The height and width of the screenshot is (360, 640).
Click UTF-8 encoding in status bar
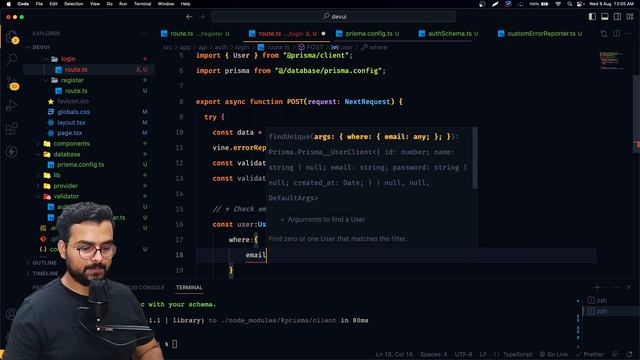tap(463, 354)
